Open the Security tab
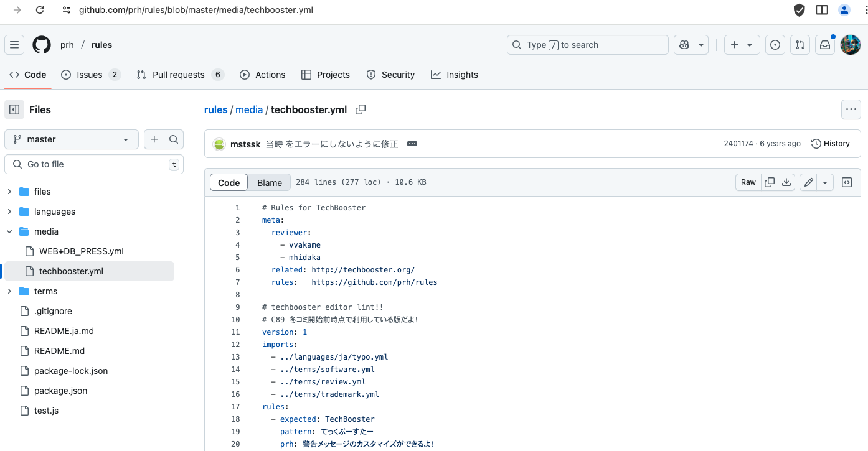The image size is (868, 451). [390, 75]
